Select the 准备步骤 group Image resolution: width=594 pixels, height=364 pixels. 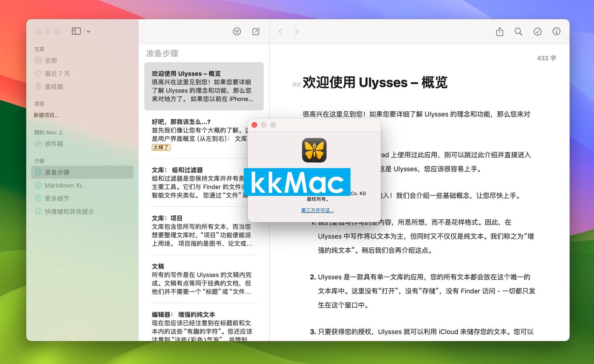[x=82, y=172]
